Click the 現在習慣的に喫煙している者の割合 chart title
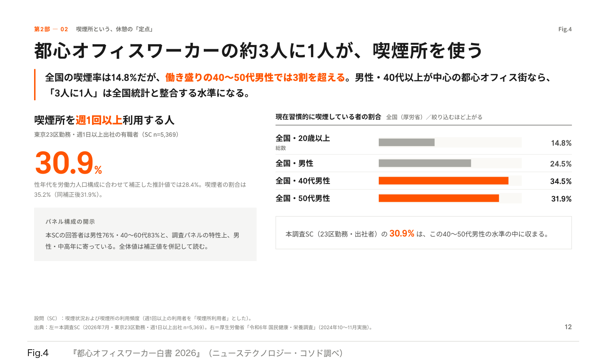 point(328,117)
